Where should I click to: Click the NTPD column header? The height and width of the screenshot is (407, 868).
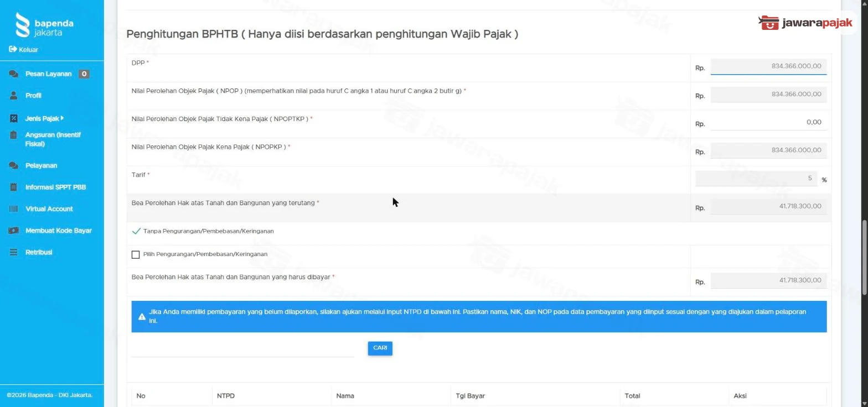click(226, 396)
